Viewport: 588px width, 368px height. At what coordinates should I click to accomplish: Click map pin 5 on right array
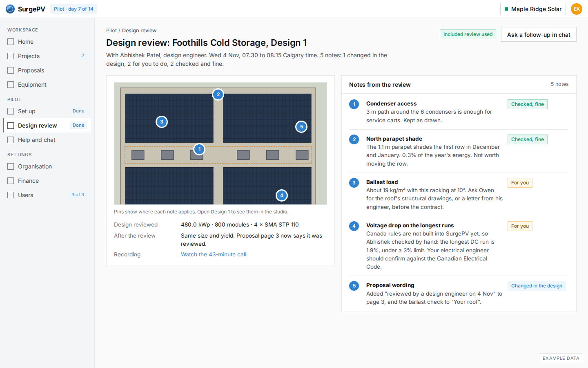click(x=301, y=127)
